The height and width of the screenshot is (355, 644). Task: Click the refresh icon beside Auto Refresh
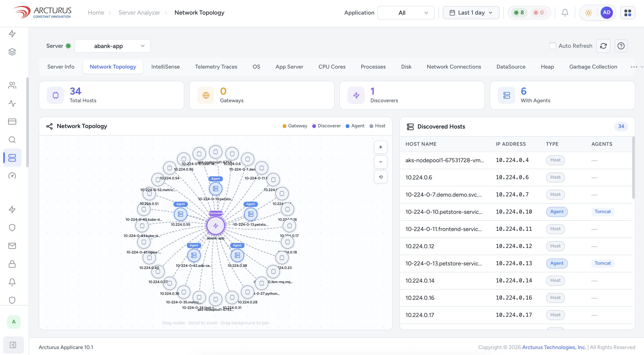coord(603,46)
